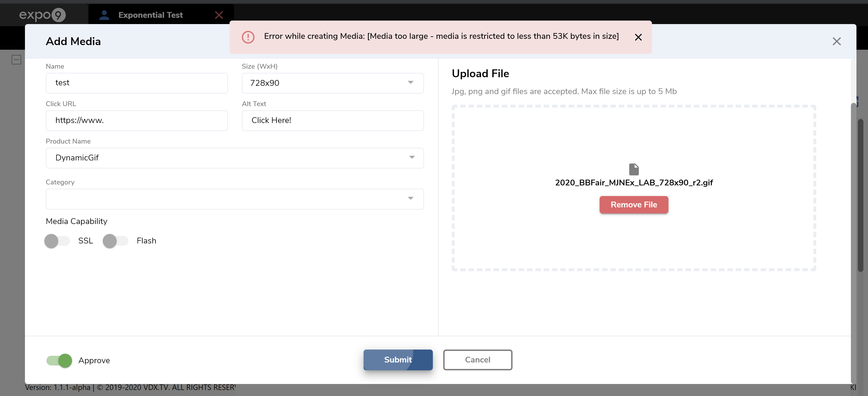Screen dimensions: 868x396
Task: Click the red error alert icon
Action: tap(248, 37)
